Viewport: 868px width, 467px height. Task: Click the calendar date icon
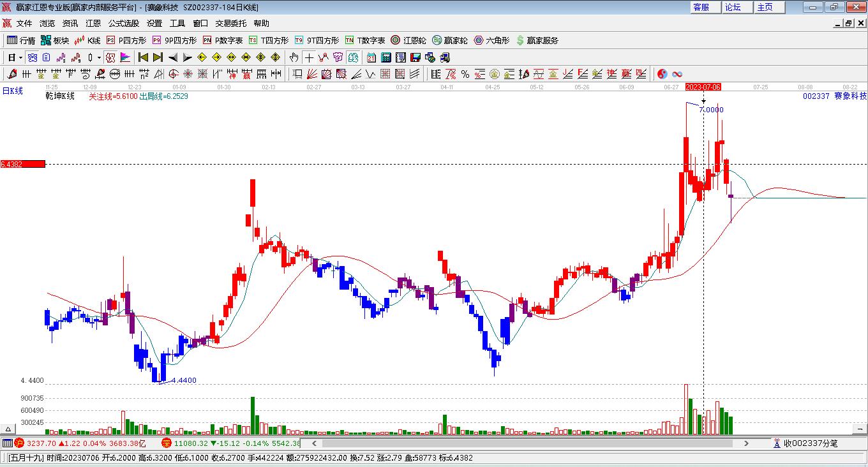coord(371,57)
